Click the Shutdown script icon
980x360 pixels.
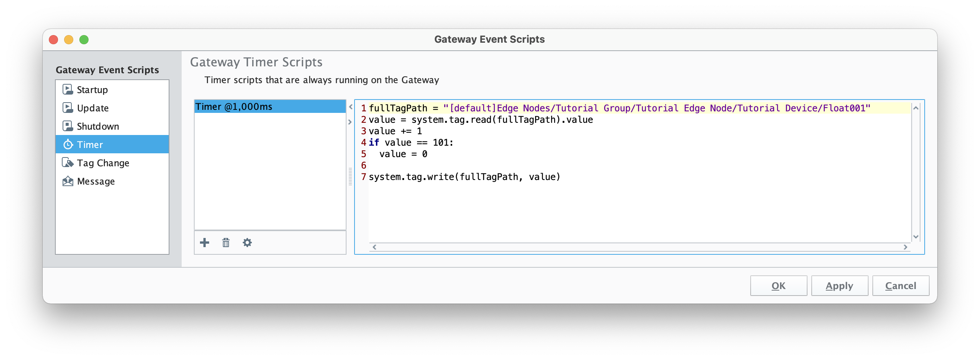pos(68,126)
